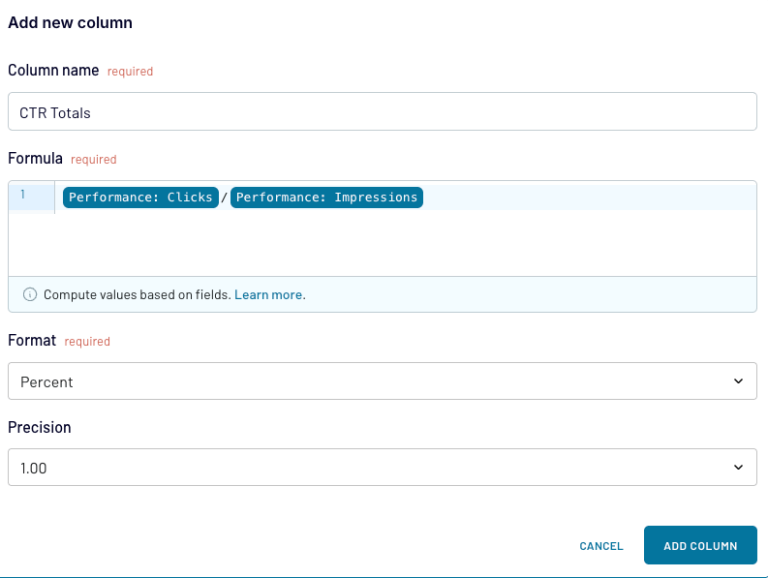Image resolution: width=768 pixels, height=578 pixels.
Task: Click the Precision field label
Action: pos(39,427)
